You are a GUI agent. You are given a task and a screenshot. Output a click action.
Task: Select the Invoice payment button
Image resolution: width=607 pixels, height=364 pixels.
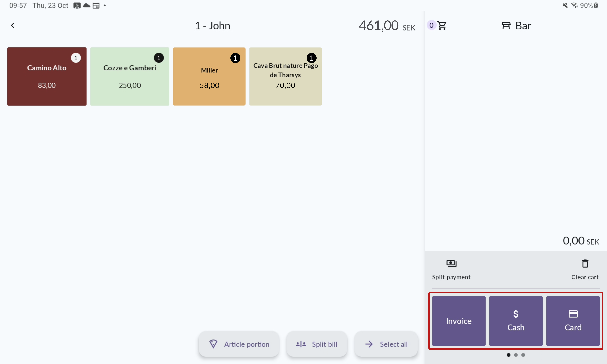[x=459, y=321]
